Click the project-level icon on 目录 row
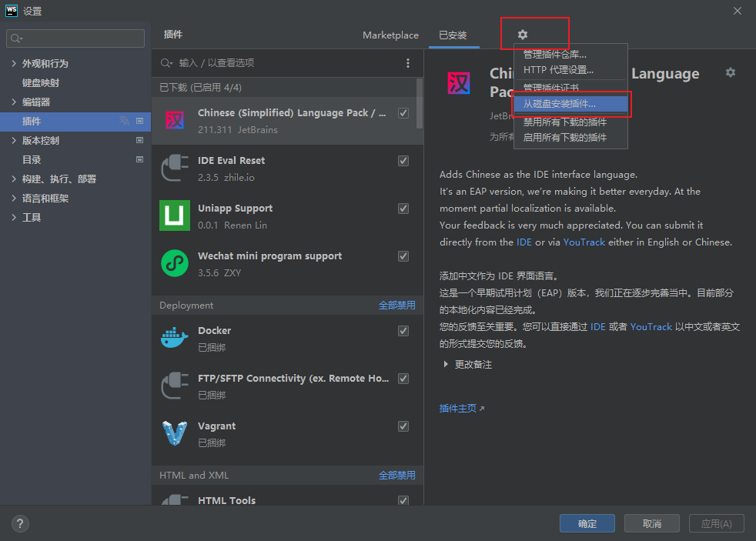The width and height of the screenshot is (756, 541). point(140,159)
